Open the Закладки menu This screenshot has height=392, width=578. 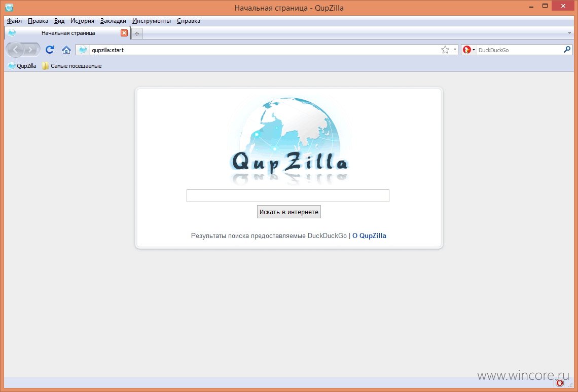[113, 21]
